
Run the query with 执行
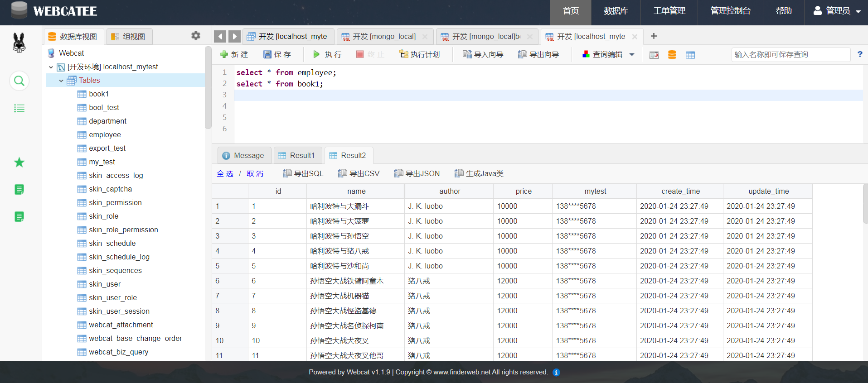pos(327,54)
